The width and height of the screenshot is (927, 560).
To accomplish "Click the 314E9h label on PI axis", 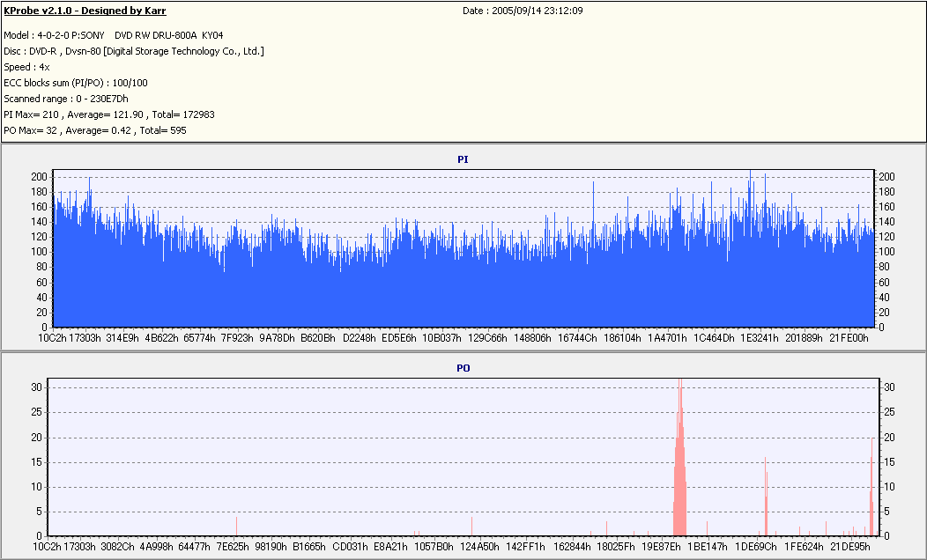I will tap(122, 338).
